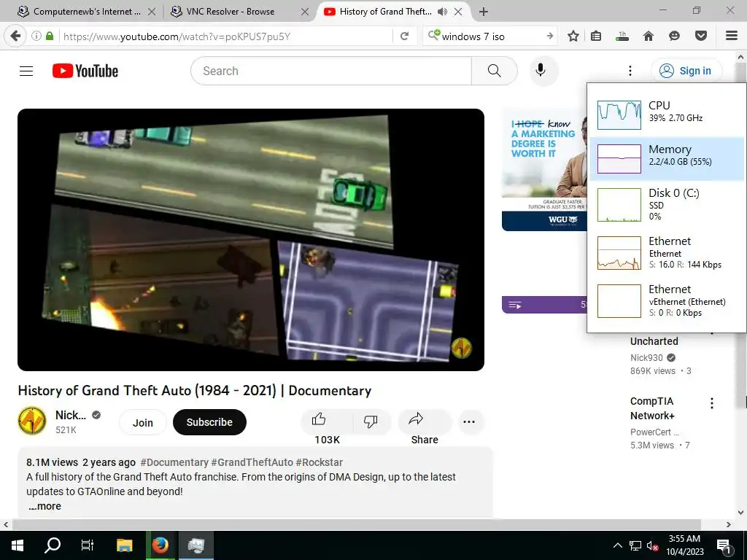Close the Computernewb's Internet tab
747x560 pixels.
click(152, 12)
